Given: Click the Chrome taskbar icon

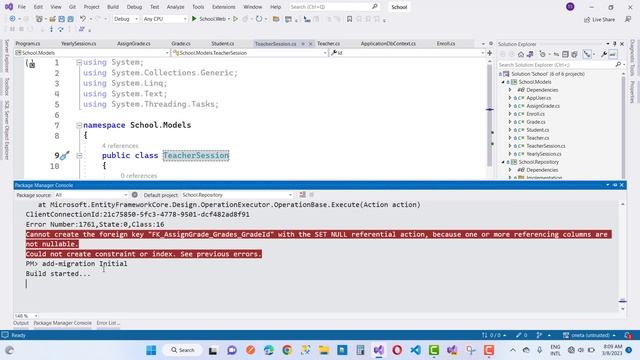Looking at the screenshot, I should (x=287, y=350).
